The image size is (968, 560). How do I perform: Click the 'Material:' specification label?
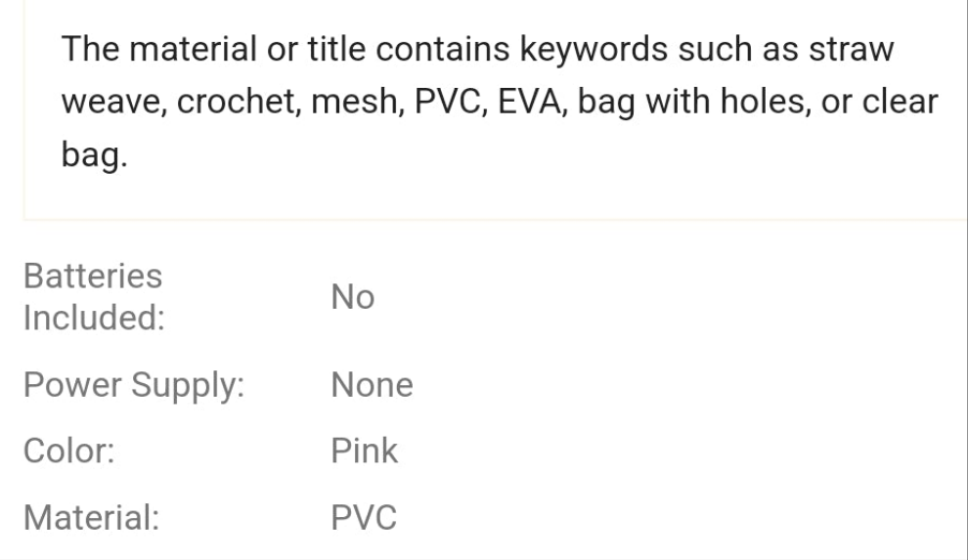(x=91, y=517)
